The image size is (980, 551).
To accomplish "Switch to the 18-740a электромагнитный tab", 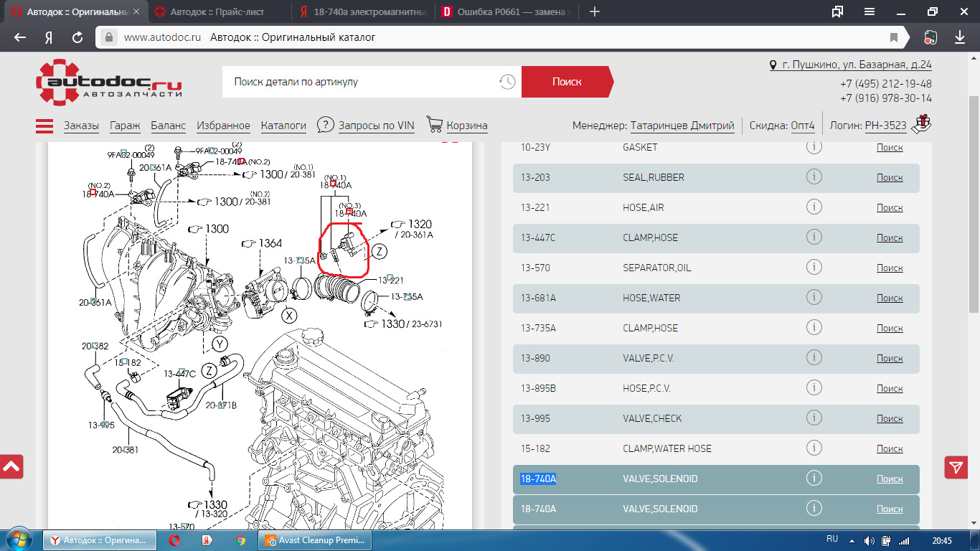I will click(364, 11).
